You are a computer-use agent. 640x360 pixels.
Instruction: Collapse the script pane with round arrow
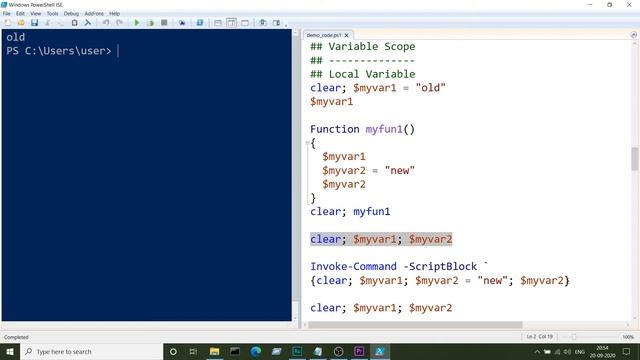click(x=633, y=35)
